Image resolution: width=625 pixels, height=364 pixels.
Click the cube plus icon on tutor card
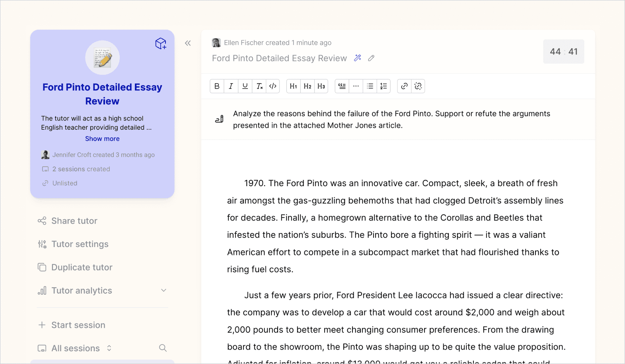(161, 43)
